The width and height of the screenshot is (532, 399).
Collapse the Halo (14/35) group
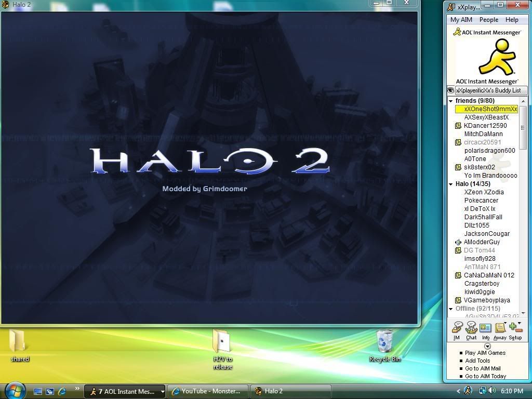(x=451, y=184)
